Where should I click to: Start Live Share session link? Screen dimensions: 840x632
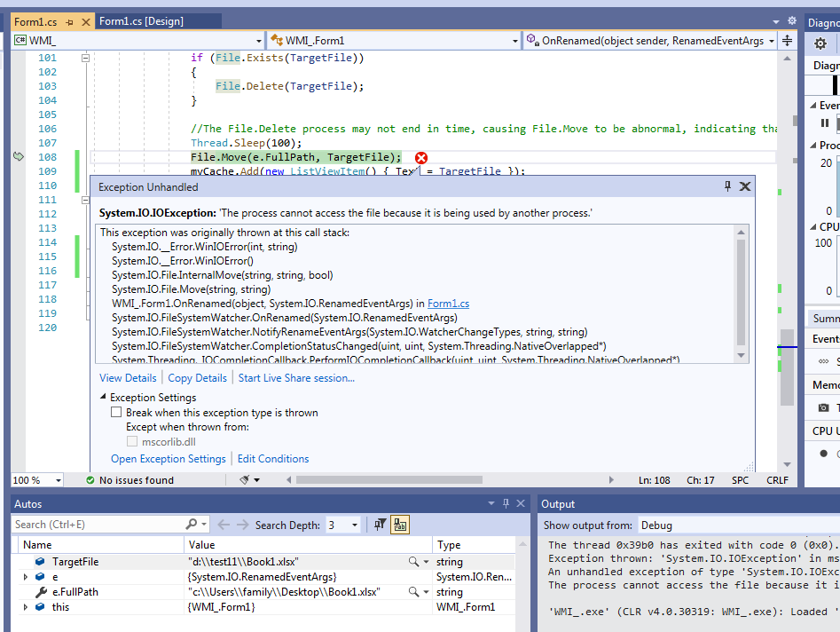pyautogui.click(x=296, y=378)
